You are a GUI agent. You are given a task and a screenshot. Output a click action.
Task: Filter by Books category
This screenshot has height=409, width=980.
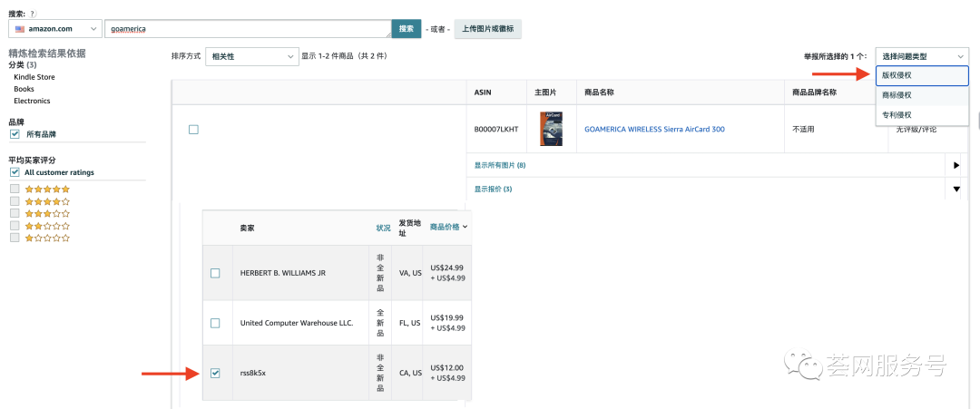click(24, 89)
